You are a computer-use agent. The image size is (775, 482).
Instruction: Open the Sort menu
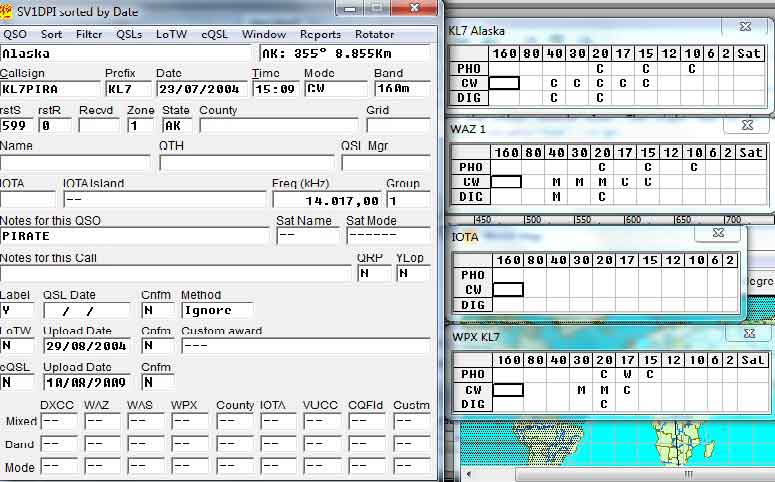[x=51, y=34]
